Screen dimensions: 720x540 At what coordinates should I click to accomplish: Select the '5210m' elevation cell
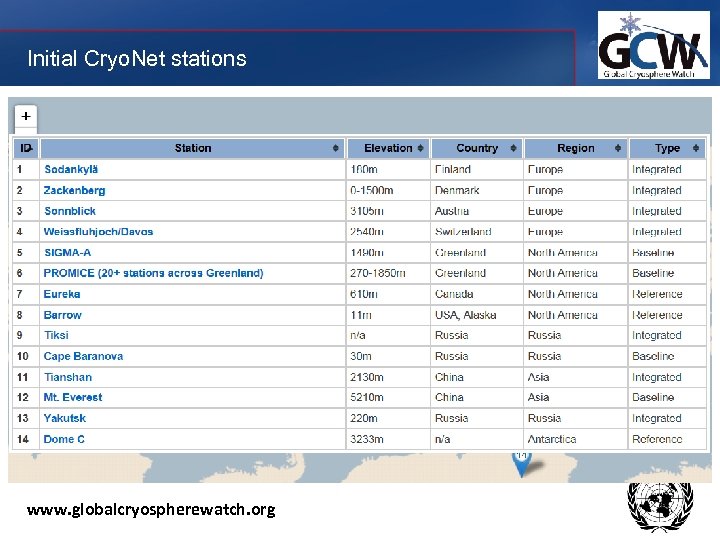(x=388, y=397)
